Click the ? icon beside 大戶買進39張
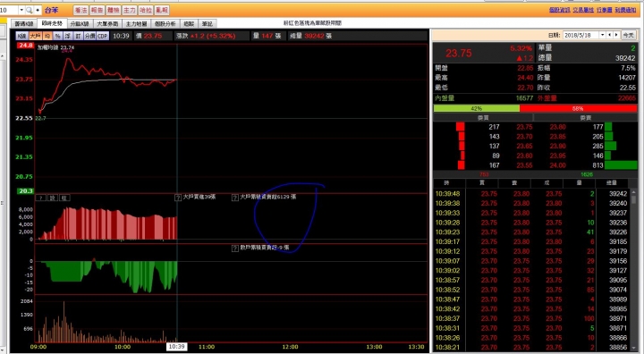 178,198
